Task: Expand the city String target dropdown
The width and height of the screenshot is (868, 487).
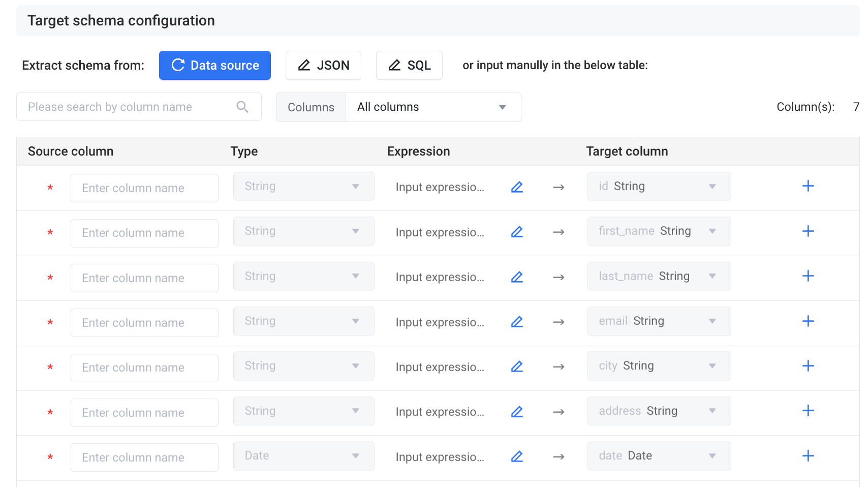Action: (x=659, y=366)
